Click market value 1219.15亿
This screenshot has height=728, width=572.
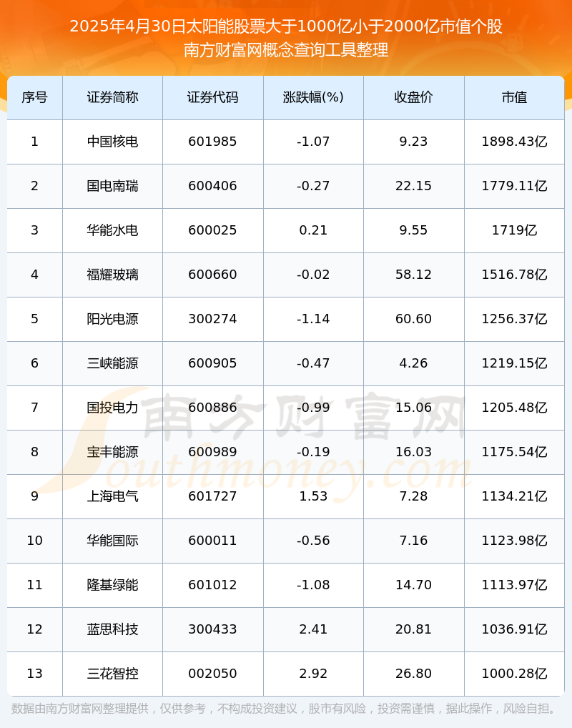tap(514, 363)
